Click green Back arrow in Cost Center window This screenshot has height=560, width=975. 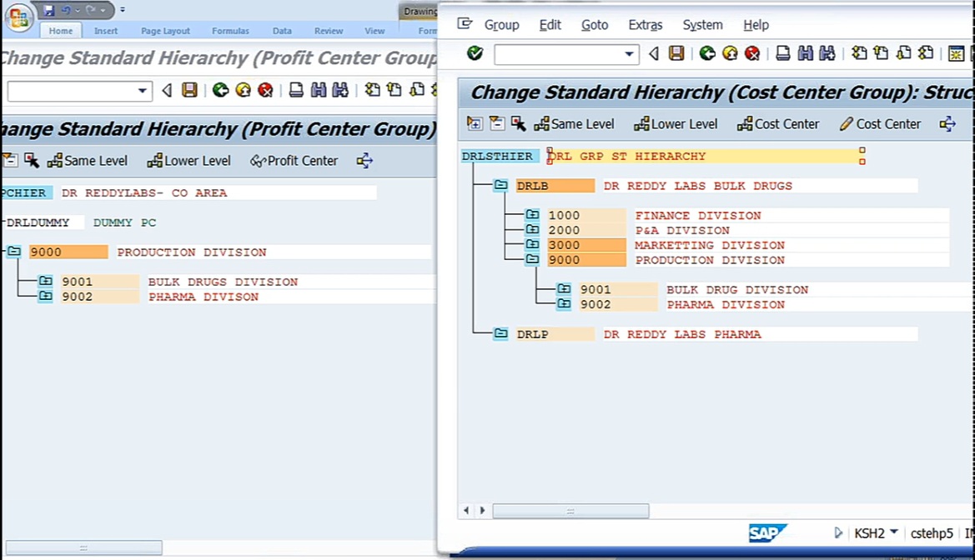pos(707,53)
